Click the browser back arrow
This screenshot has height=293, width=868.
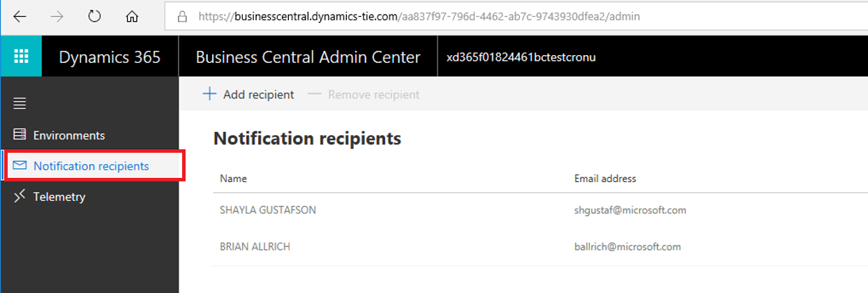tap(20, 16)
